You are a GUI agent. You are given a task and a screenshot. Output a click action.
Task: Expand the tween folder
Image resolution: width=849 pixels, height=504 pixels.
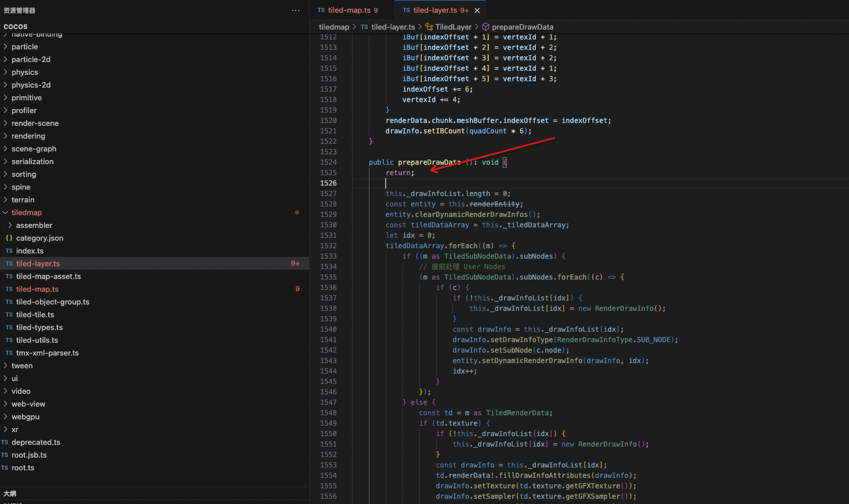(154, 366)
